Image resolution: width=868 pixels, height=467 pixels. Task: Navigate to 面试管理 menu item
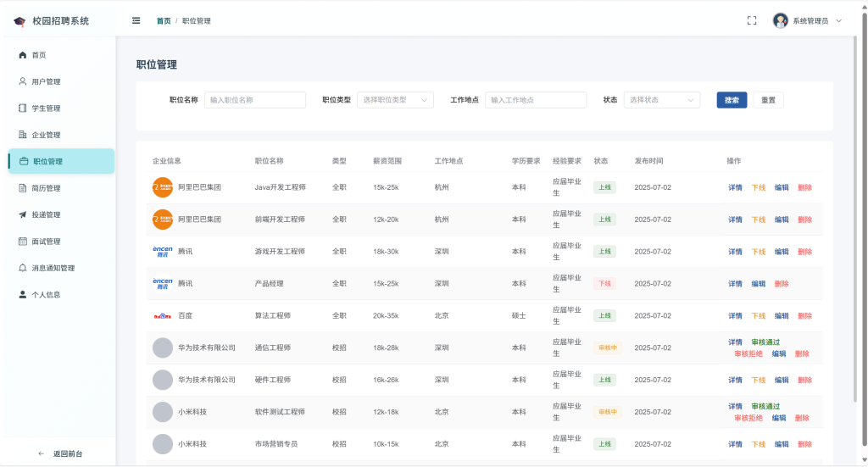click(x=61, y=242)
